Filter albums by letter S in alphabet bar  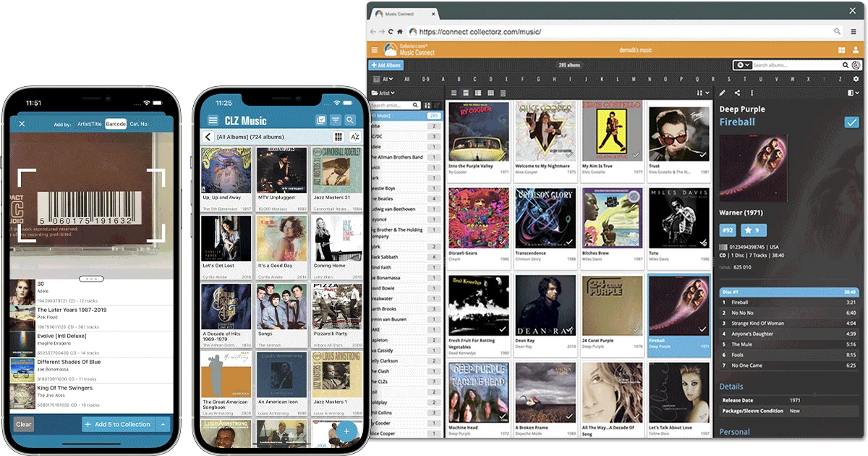[x=728, y=79]
